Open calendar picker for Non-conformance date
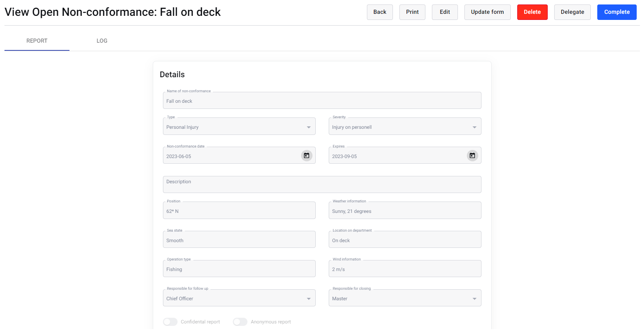This screenshot has height=334, width=644. tap(306, 156)
